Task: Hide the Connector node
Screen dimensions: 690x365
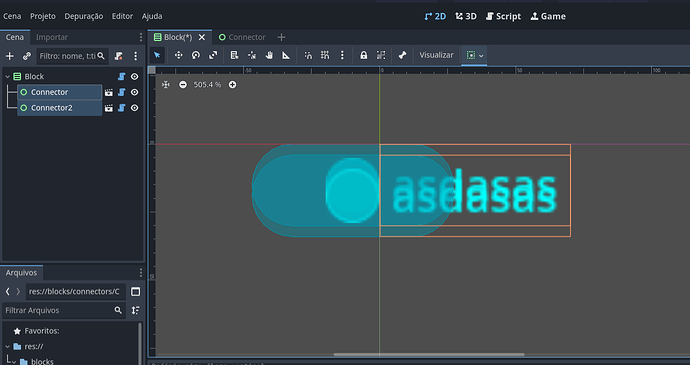Action: coord(135,92)
